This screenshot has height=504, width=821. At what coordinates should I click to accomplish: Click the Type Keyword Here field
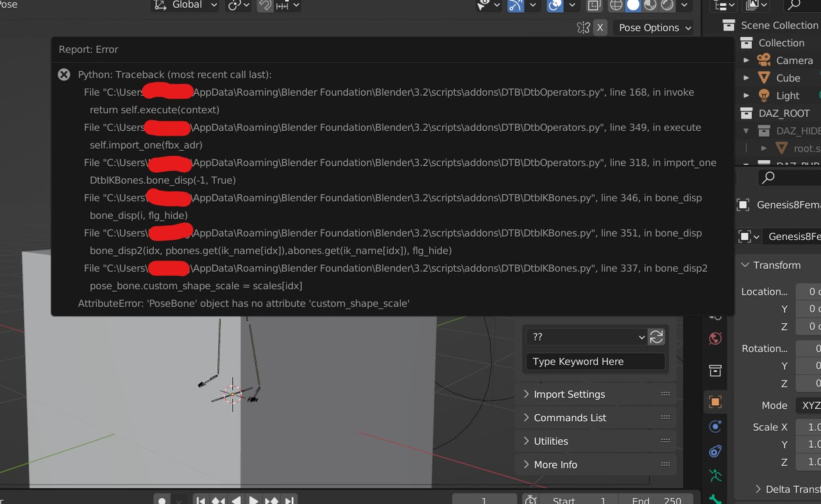click(595, 361)
